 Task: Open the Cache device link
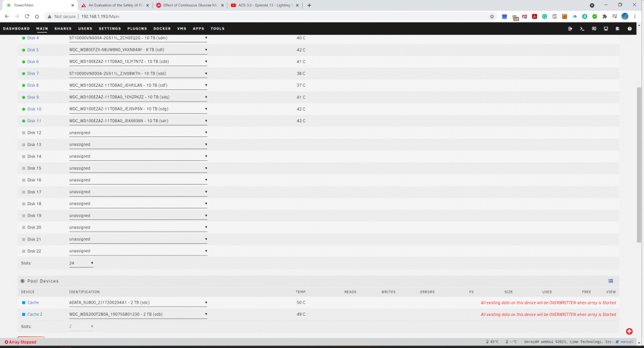(x=33, y=302)
